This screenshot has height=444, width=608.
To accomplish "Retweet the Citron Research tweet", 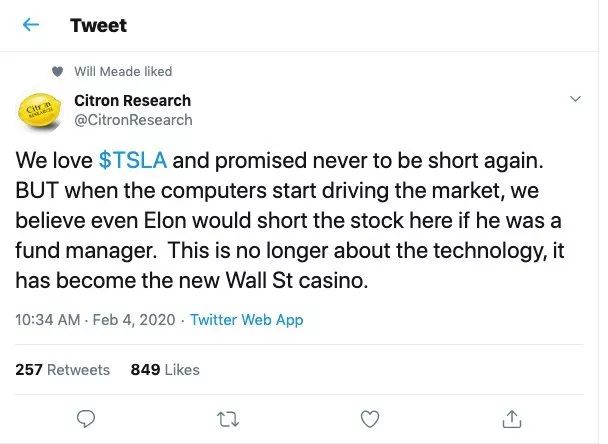I will (x=228, y=416).
